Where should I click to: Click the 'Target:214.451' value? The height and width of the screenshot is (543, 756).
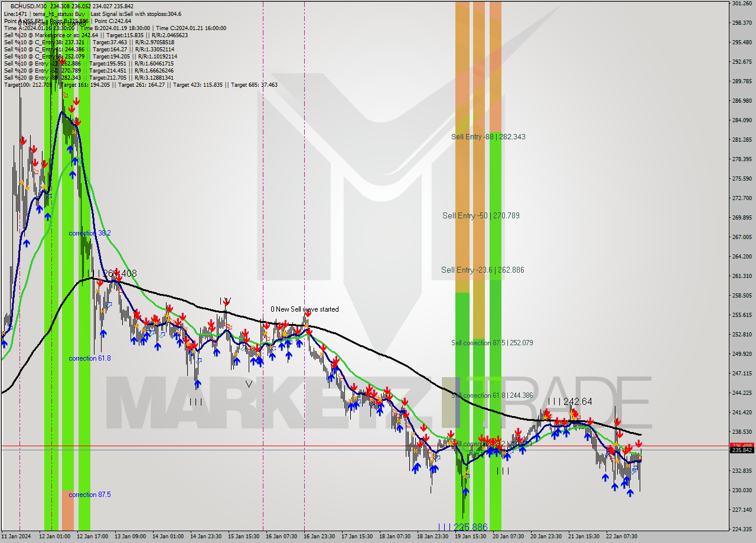108,70
